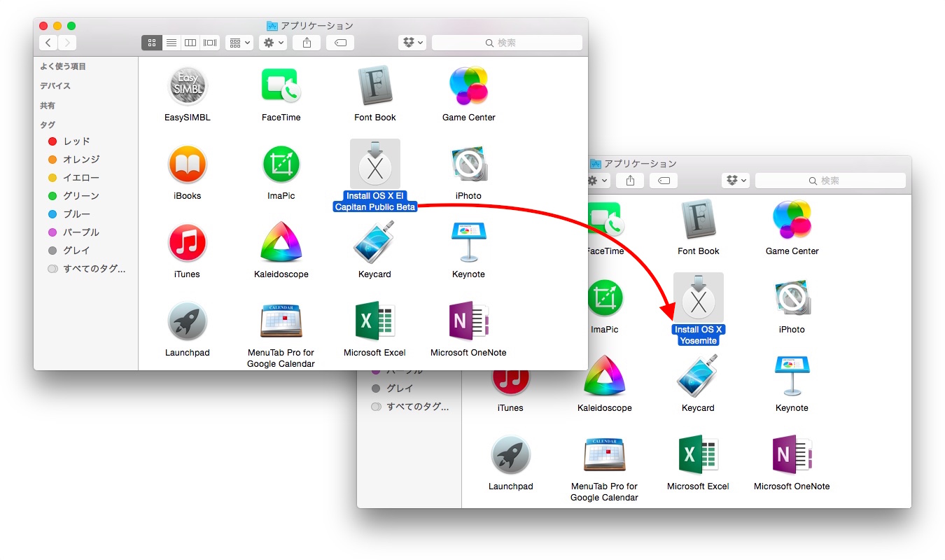Viewport: 945px width, 560px height.
Task: Select Keynote icon in the rear window
Action: click(x=792, y=377)
